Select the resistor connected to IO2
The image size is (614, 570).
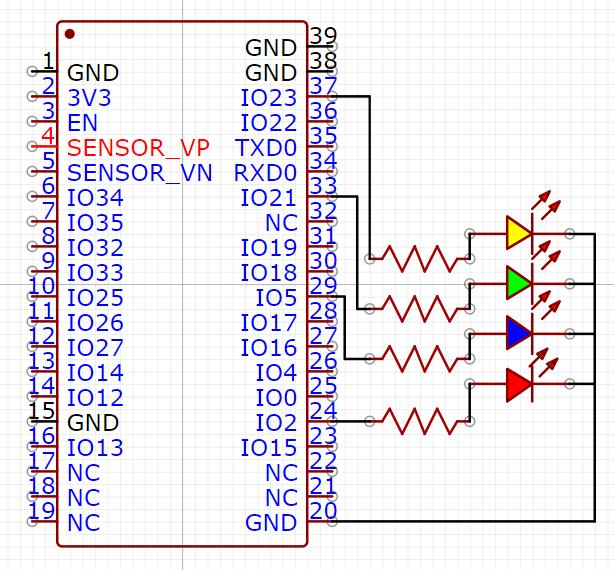(x=419, y=421)
